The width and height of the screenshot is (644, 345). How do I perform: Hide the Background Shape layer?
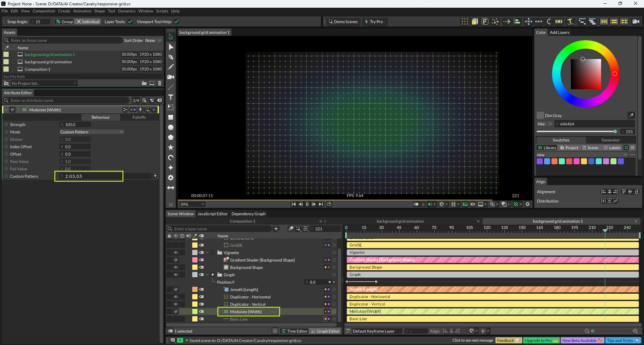175,267
